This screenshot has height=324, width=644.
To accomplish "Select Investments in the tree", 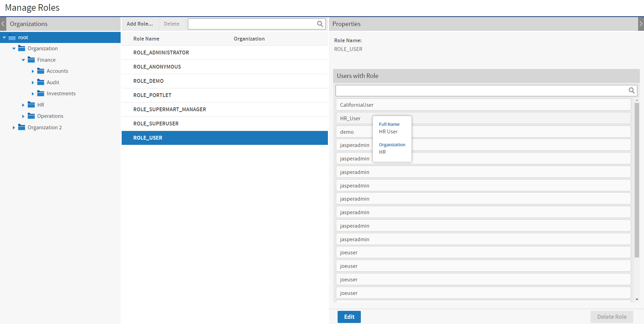I will [61, 94].
